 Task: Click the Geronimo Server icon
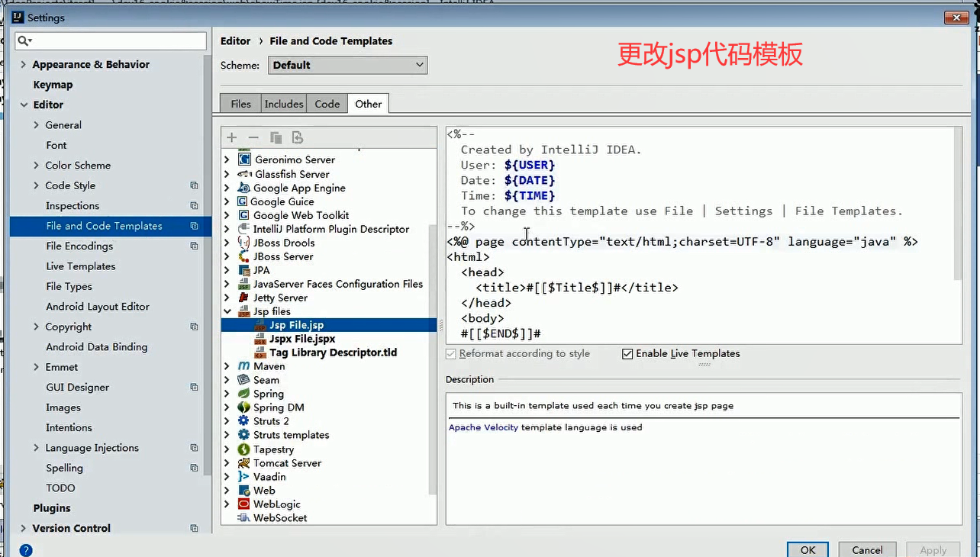pyautogui.click(x=244, y=159)
